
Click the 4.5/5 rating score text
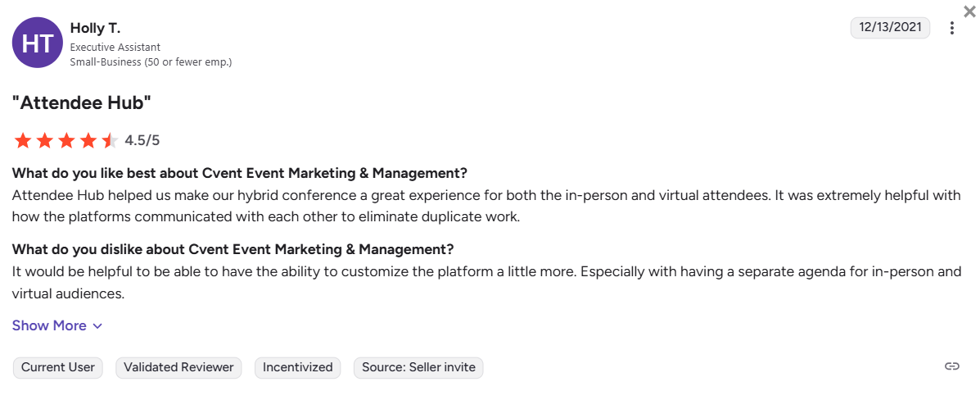(x=142, y=140)
